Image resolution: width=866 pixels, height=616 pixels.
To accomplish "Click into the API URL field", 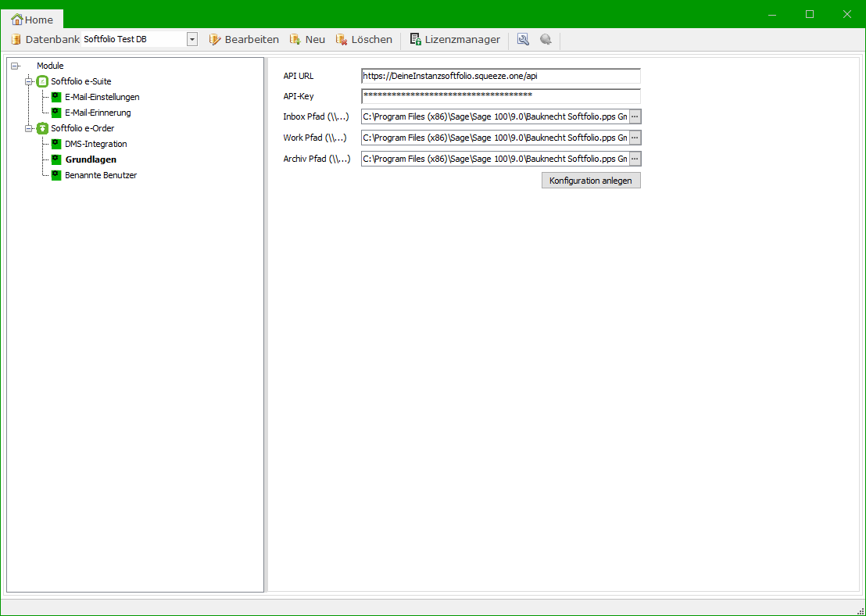I will [x=500, y=76].
